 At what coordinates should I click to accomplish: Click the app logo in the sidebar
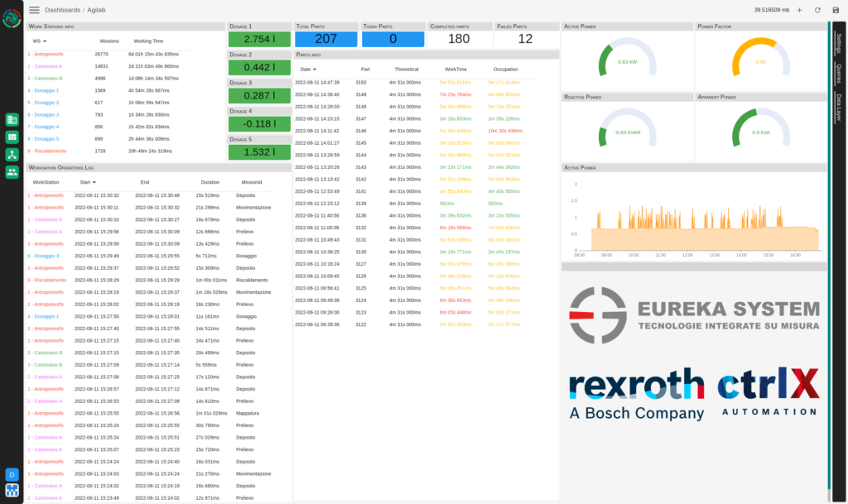pos(12,18)
